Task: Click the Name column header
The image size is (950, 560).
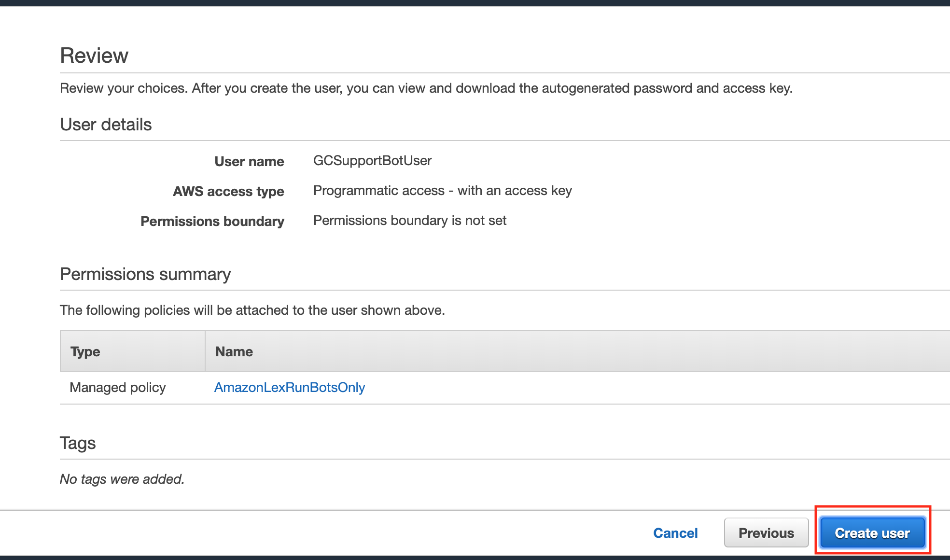Action: pos(234,351)
